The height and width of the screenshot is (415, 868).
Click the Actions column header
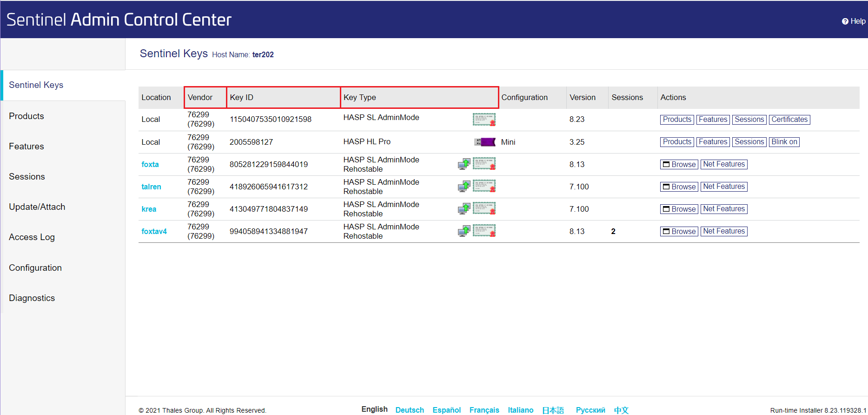coord(758,97)
